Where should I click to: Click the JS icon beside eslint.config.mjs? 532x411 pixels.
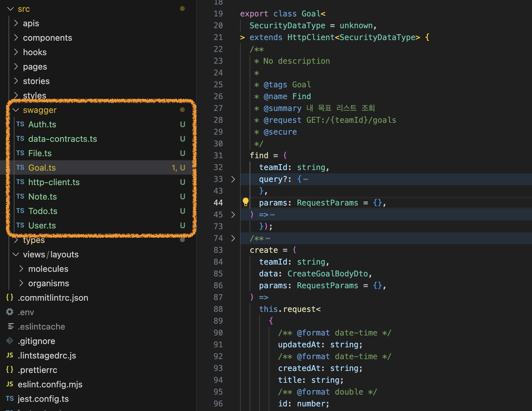(x=10, y=384)
